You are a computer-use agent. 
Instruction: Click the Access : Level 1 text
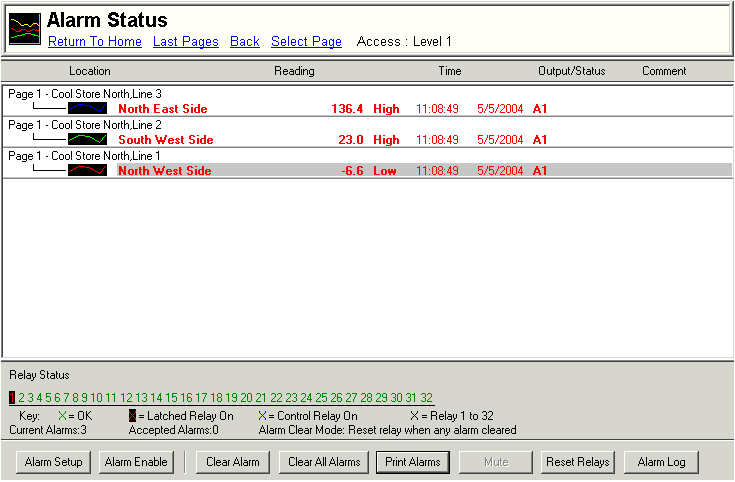pos(404,41)
